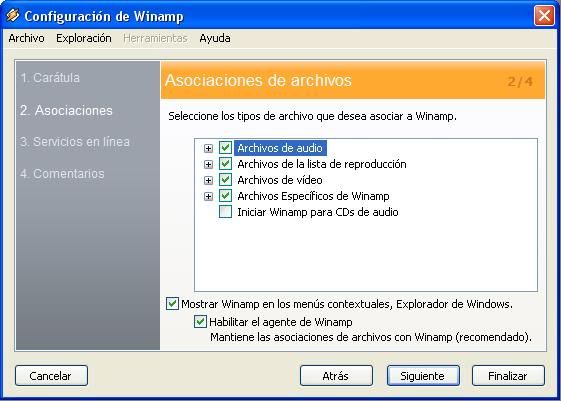Open the Exploración menu
Image resolution: width=561 pixels, height=401 pixels.
pos(84,38)
